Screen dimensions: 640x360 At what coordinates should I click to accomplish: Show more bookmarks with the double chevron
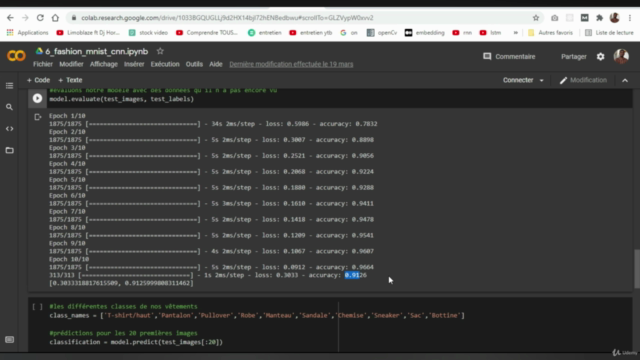[516, 33]
